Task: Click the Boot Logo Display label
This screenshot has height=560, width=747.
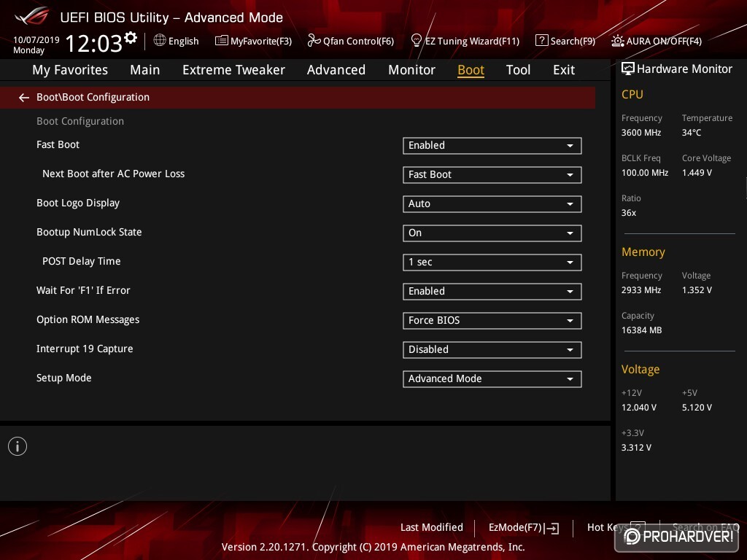Action: pos(77,203)
